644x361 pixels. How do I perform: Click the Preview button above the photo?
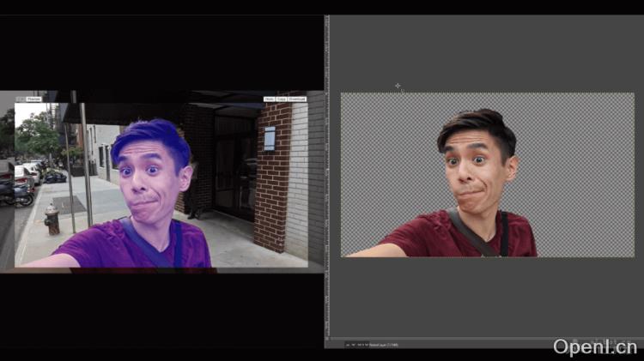click(33, 99)
